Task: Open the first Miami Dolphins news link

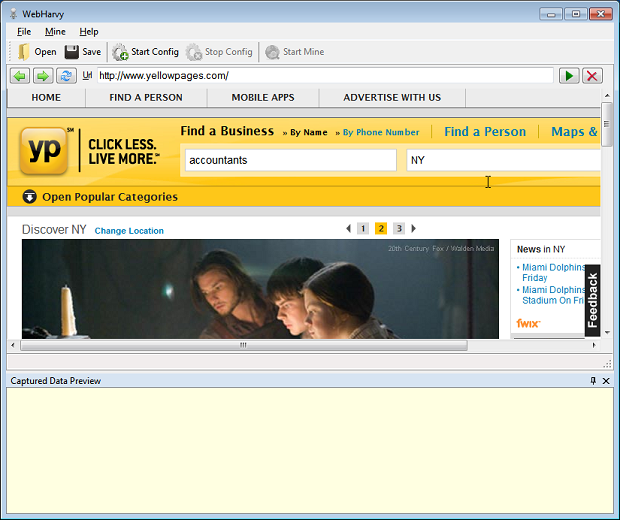Action: [554, 272]
